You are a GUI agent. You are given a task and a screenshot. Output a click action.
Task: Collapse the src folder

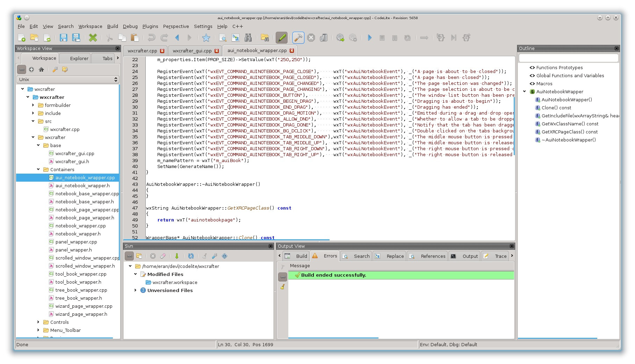coord(33,121)
